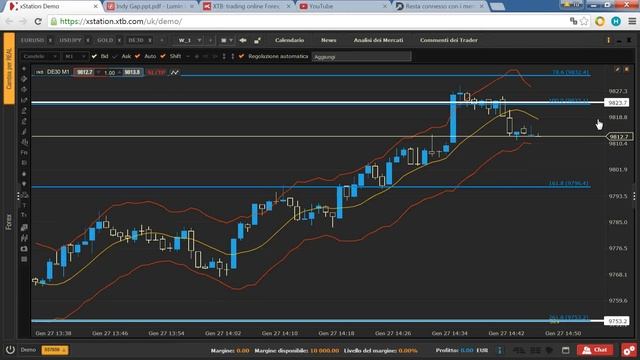Add a new chart tab with plus
Viewport: 640px width, 360px height.
tap(162, 40)
